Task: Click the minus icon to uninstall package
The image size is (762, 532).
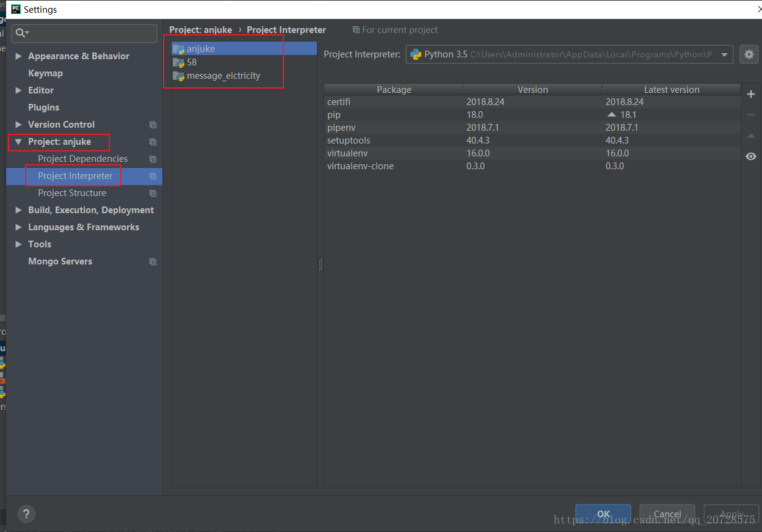Action: pyautogui.click(x=751, y=115)
